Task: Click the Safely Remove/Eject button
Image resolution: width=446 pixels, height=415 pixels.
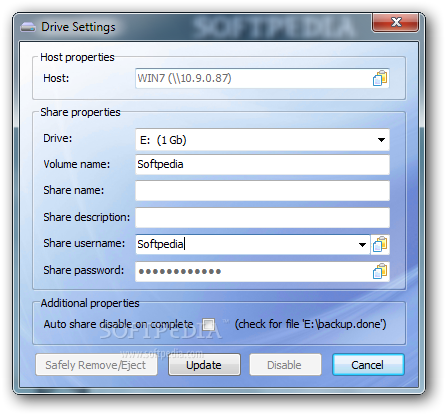Action: [96, 365]
